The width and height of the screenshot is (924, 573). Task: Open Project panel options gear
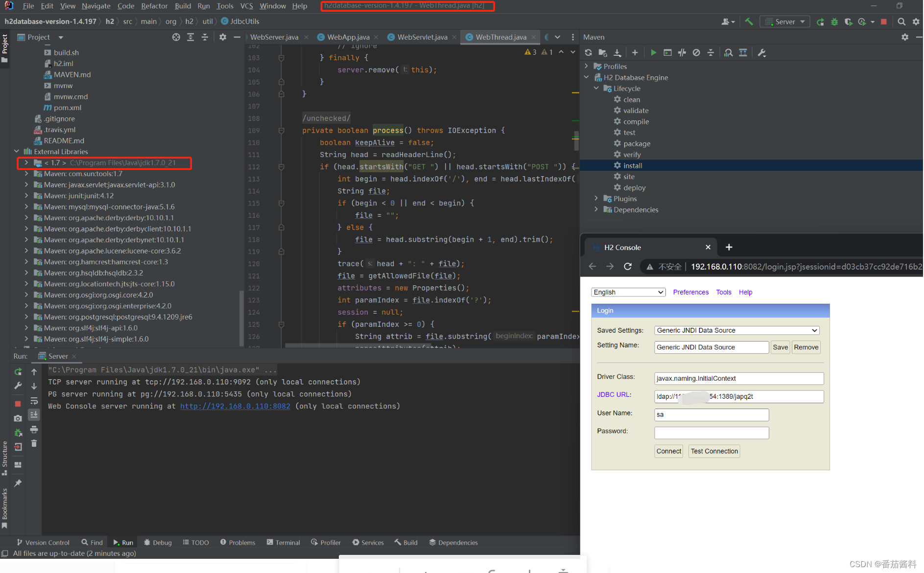point(223,37)
